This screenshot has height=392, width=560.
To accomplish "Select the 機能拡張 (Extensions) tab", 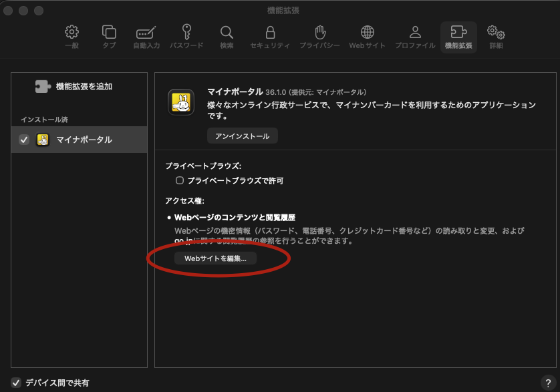I will coord(458,37).
